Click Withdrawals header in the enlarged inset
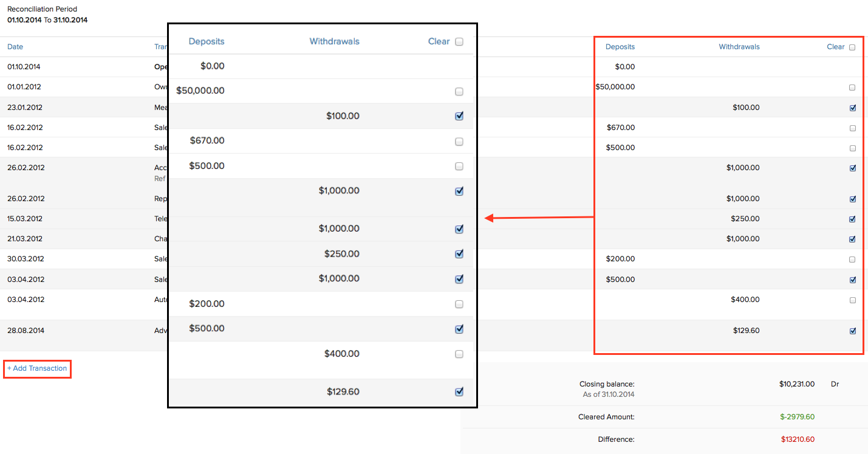 click(334, 42)
